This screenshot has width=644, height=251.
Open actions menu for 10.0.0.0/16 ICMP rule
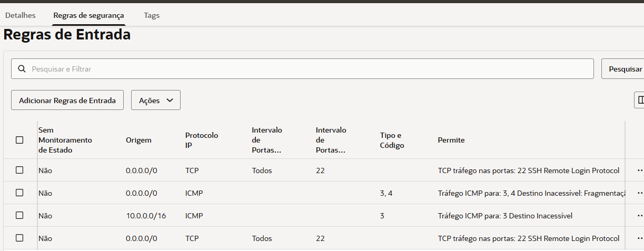click(x=640, y=216)
